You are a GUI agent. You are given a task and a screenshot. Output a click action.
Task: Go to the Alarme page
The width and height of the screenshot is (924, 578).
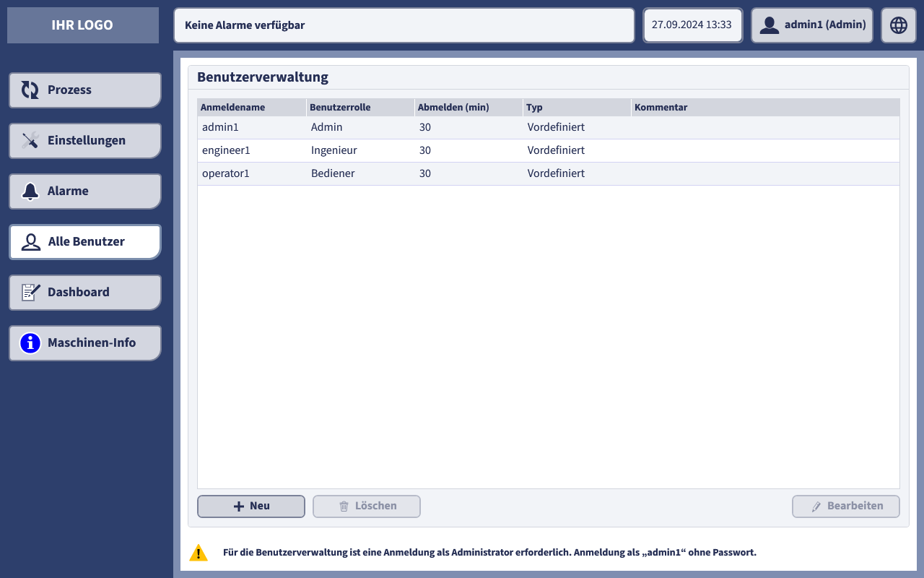click(x=85, y=191)
